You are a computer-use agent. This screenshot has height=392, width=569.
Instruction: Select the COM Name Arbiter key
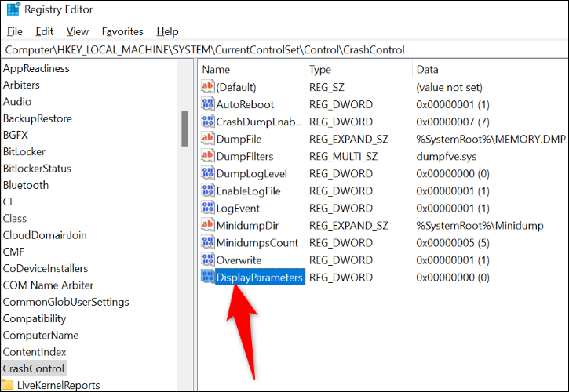click(x=48, y=285)
